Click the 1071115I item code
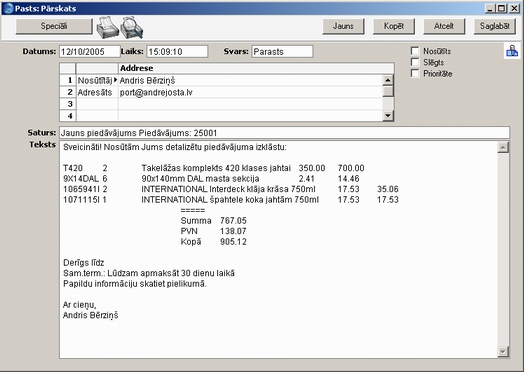 [x=81, y=200]
